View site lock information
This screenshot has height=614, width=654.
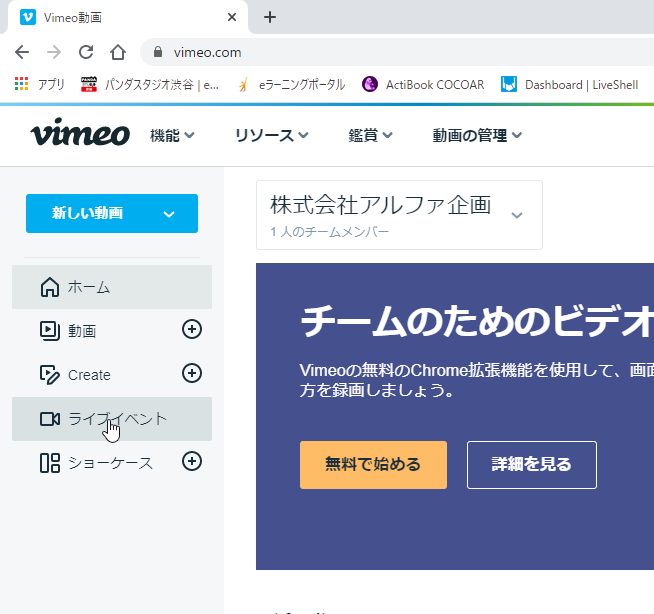(x=158, y=52)
